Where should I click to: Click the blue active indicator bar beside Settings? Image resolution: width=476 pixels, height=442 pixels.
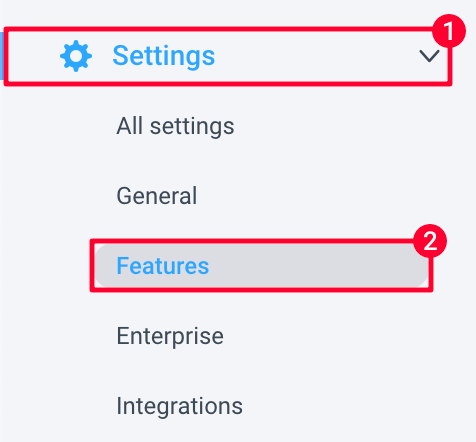tap(2, 56)
